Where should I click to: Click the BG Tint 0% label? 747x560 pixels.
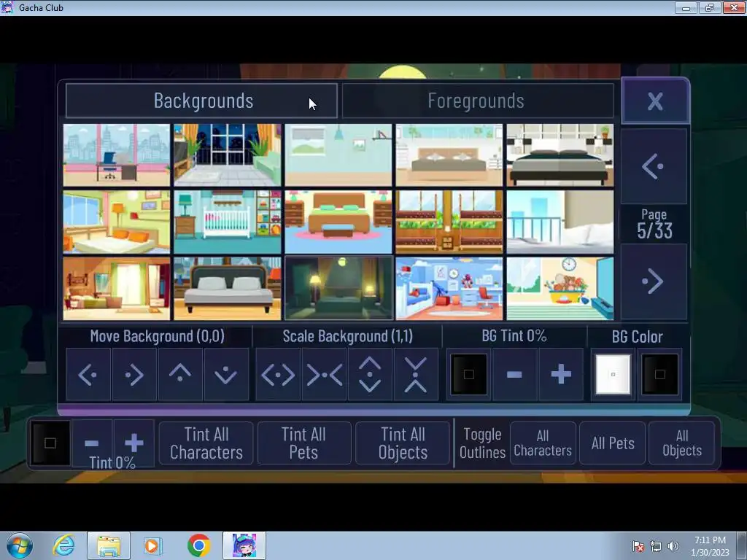514,335
